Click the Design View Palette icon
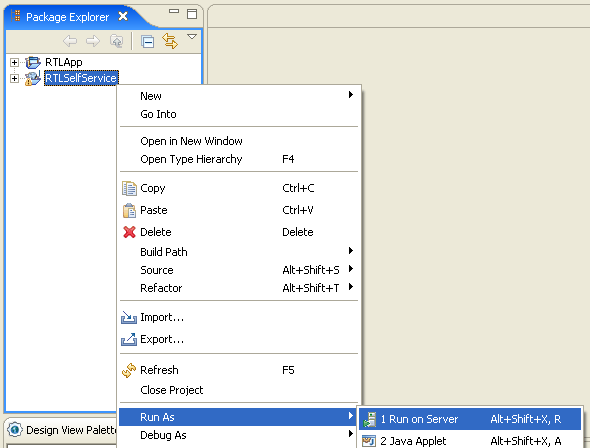This screenshot has width=590, height=448. (x=15, y=430)
